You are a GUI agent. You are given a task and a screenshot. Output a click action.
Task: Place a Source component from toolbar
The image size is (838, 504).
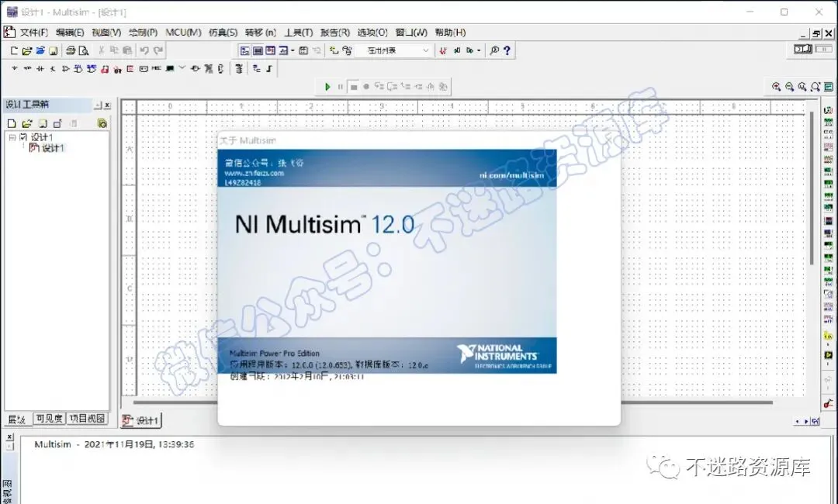[15, 69]
